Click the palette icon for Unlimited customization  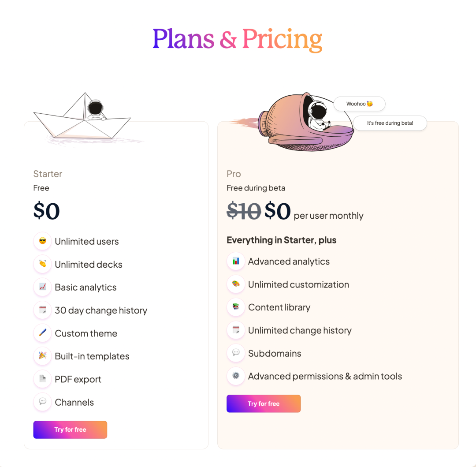236,284
